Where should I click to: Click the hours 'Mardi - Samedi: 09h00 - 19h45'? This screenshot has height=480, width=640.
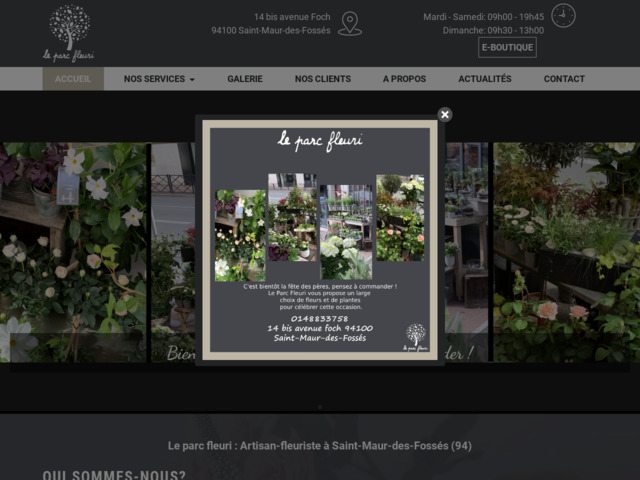pyautogui.click(x=484, y=17)
